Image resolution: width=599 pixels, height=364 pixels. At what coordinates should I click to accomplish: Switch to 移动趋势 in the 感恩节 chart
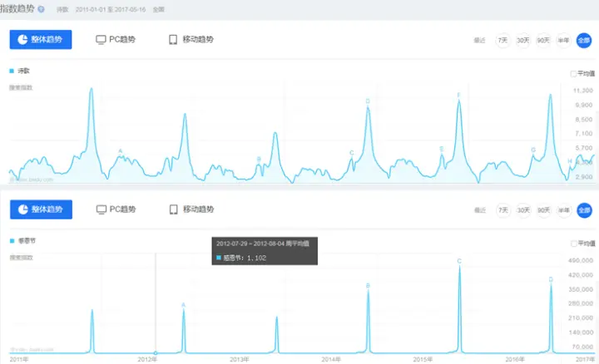[191, 209]
